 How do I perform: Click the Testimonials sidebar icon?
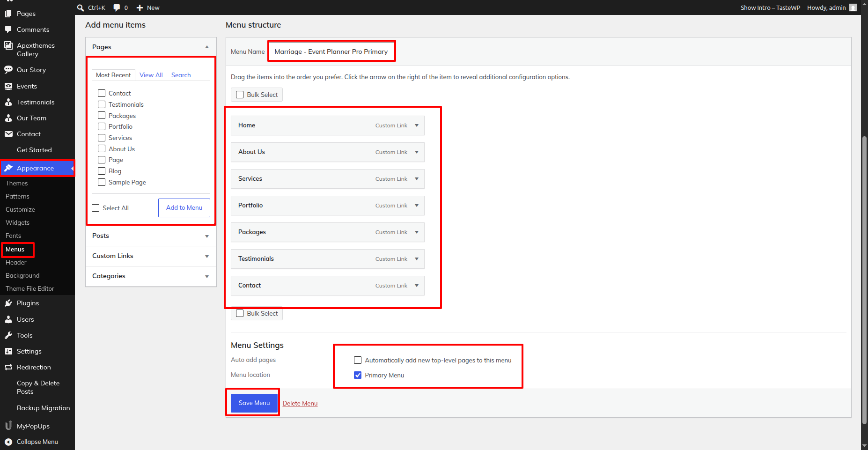[8, 102]
